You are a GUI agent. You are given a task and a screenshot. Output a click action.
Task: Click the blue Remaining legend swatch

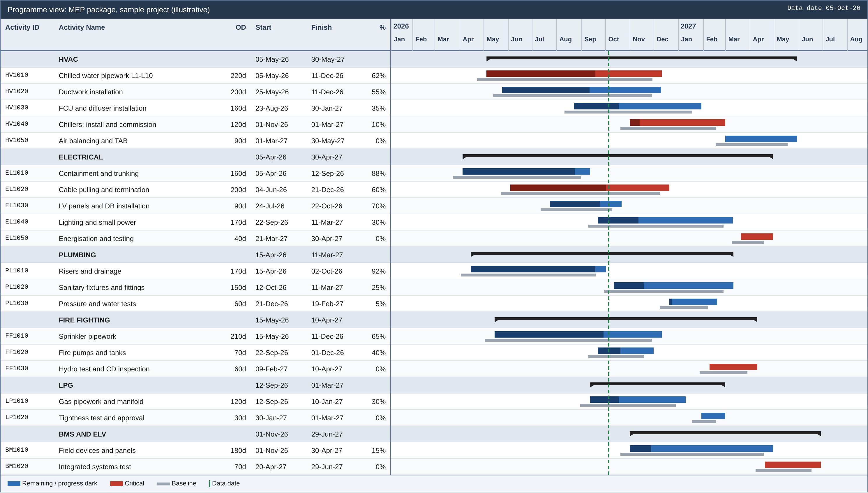point(14,483)
